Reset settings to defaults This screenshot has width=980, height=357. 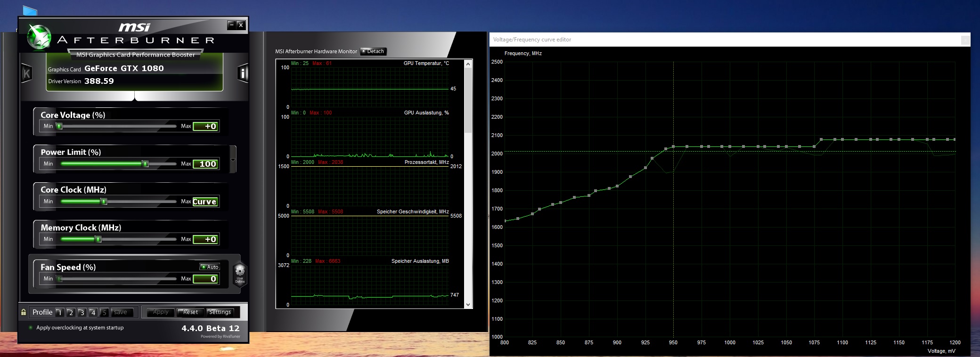[x=190, y=312]
